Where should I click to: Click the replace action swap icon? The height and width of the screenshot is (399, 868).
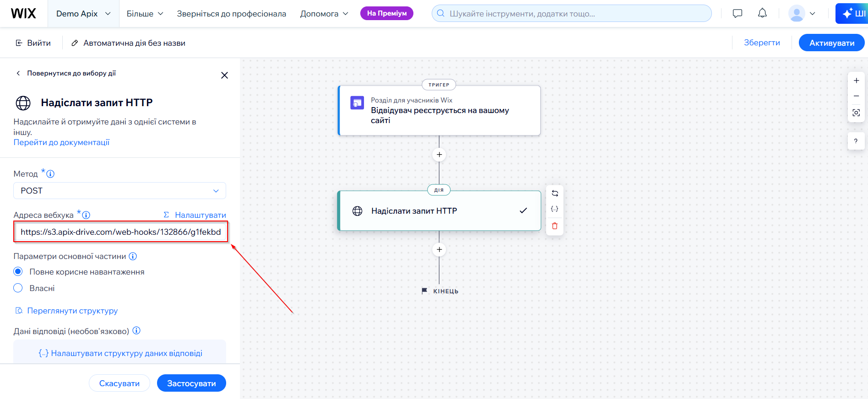555,193
